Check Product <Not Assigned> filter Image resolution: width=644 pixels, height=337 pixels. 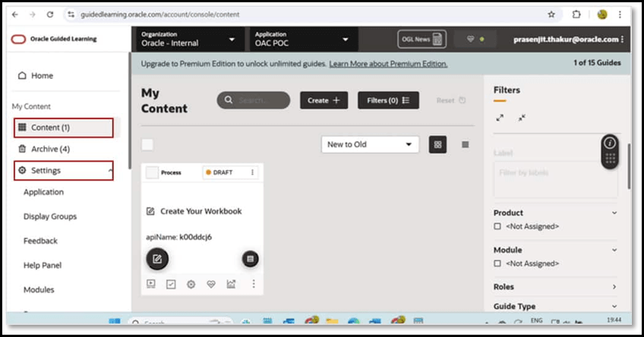497,226
